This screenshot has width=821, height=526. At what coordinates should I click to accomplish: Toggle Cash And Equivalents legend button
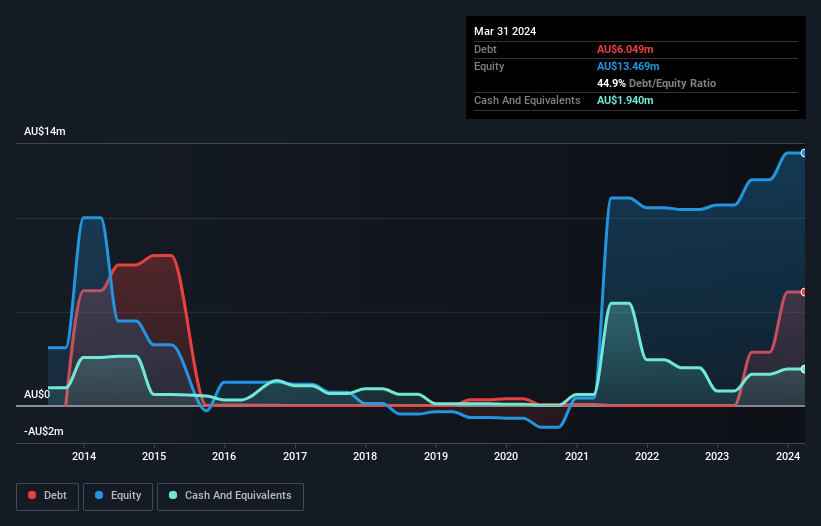point(230,496)
